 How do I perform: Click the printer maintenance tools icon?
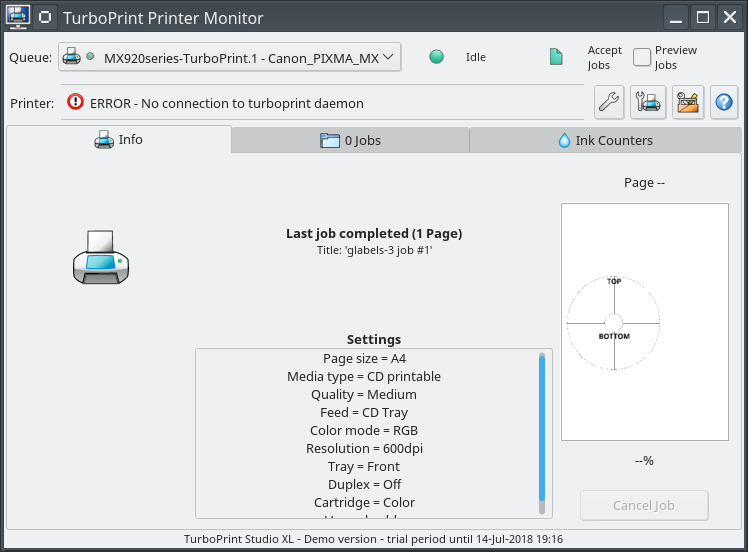click(x=648, y=102)
